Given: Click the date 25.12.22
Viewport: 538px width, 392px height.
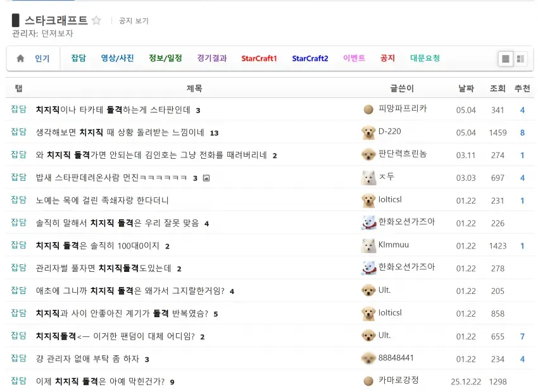Looking at the screenshot, I should click(x=466, y=382).
